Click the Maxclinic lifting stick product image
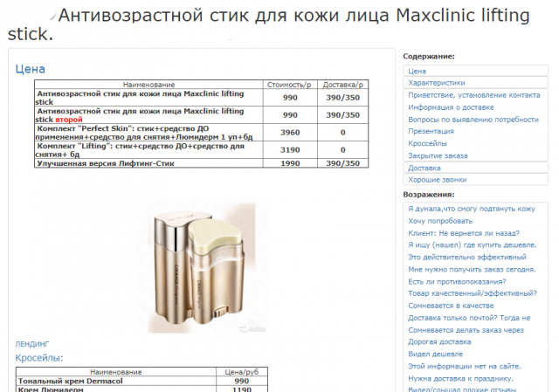Viewport: 559px width, 392px height. tap(202, 268)
